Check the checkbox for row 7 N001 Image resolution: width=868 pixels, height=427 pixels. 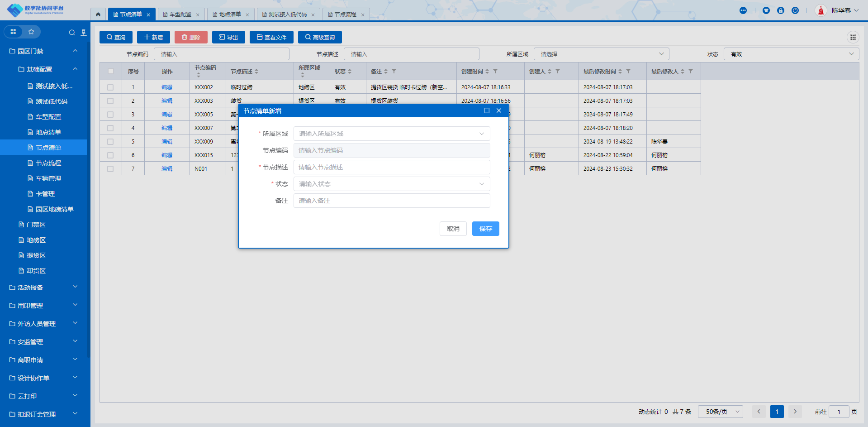[x=110, y=169]
